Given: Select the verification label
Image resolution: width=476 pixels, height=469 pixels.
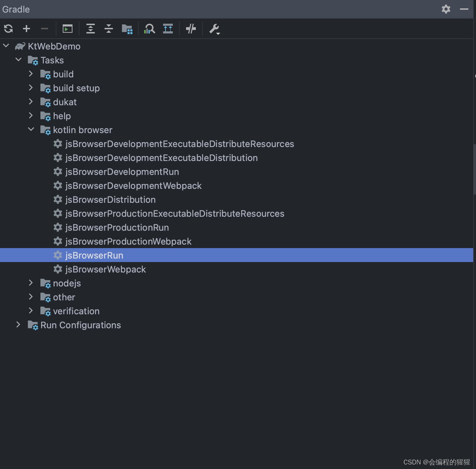Looking at the screenshot, I should (x=76, y=311).
